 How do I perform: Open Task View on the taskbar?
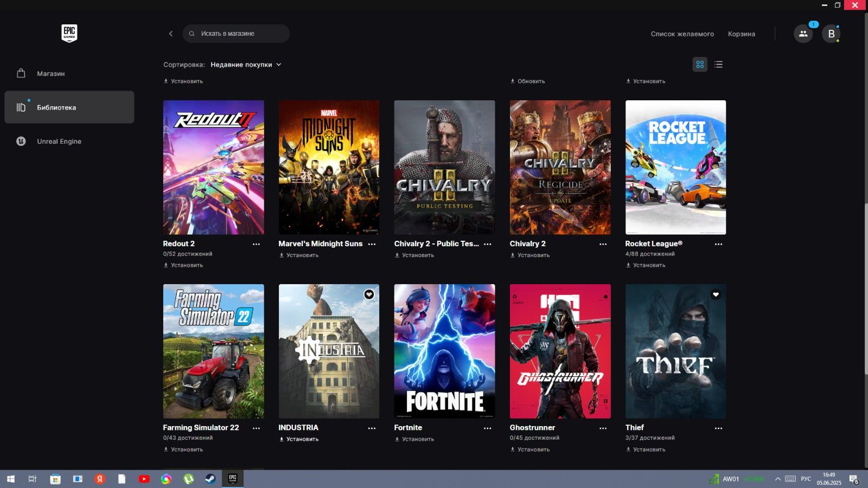pos(33,479)
